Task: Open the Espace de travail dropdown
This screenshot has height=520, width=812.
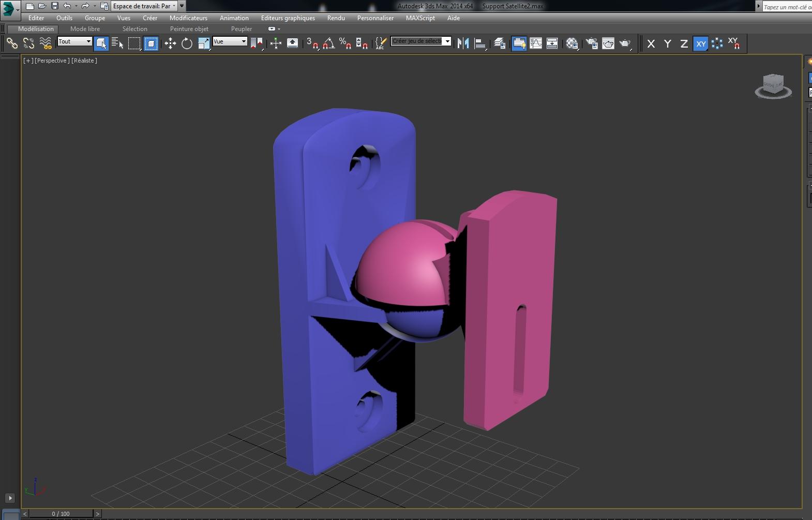Action: 144,6
